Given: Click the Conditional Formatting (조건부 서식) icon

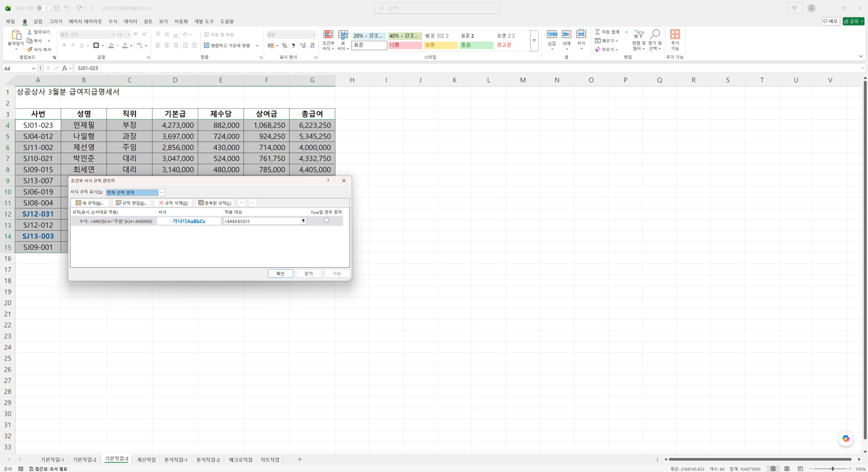Looking at the screenshot, I should [328, 35].
